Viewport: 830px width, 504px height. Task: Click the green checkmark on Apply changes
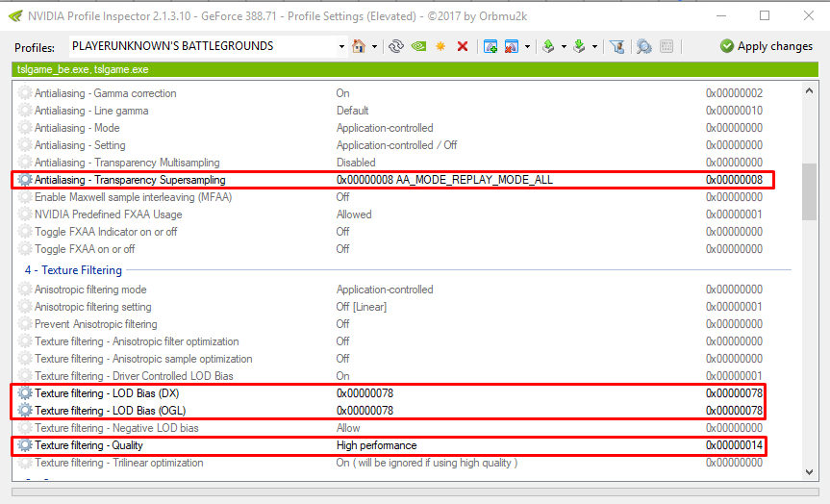(x=727, y=46)
